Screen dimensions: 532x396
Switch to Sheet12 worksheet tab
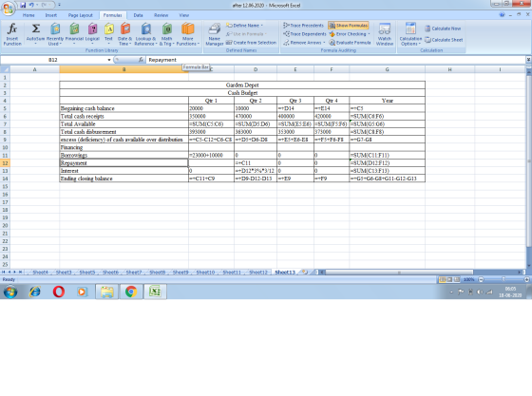pyautogui.click(x=258, y=273)
